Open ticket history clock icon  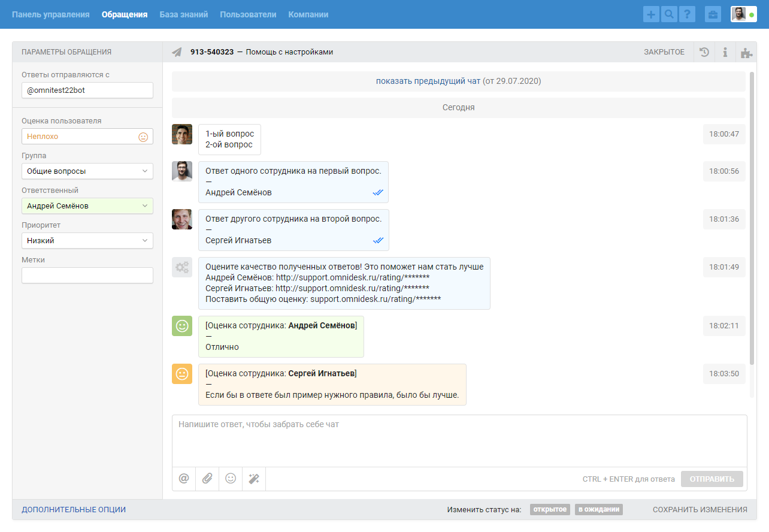(x=704, y=52)
